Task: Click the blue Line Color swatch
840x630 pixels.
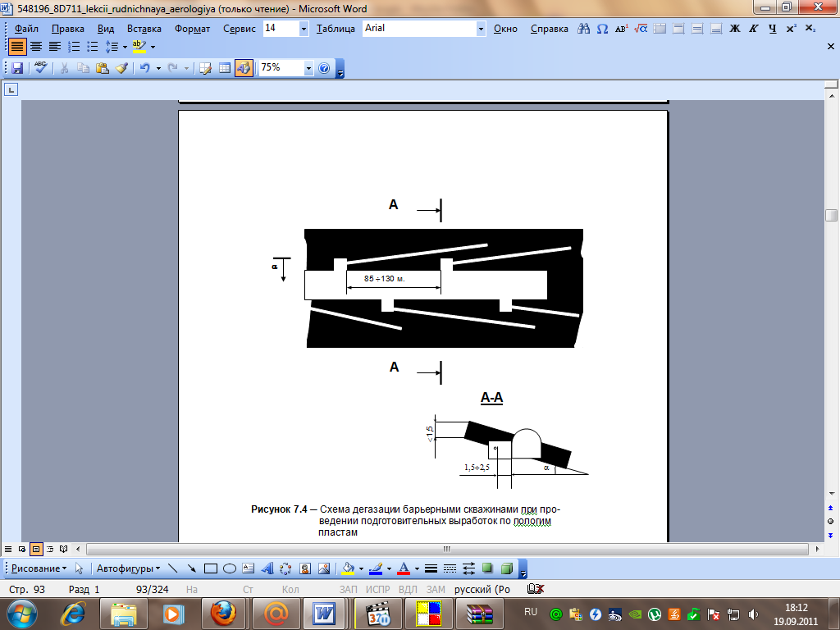Action: pos(376,568)
